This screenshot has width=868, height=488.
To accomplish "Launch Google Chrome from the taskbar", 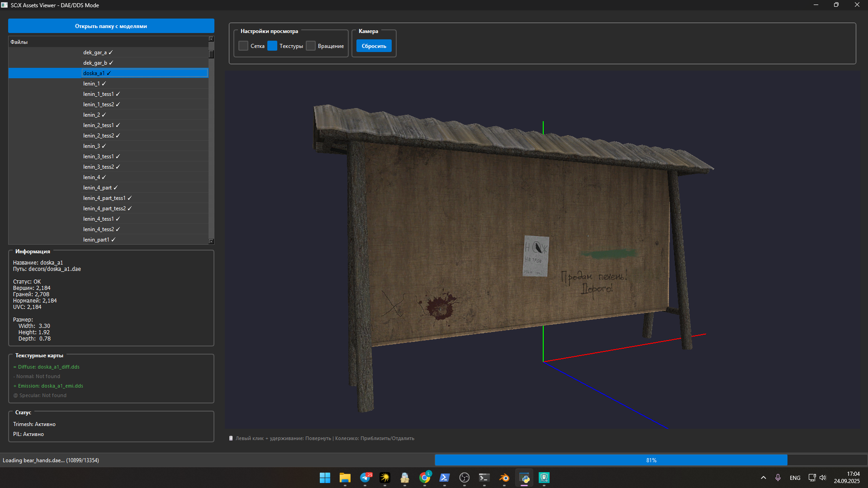I will pos(425,478).
